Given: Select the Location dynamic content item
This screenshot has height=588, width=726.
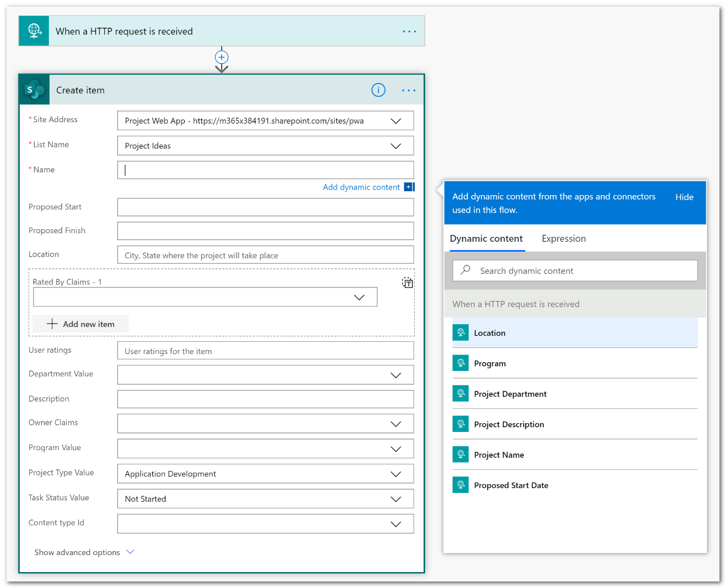Looking at the screenshot, I should [575, 332].
